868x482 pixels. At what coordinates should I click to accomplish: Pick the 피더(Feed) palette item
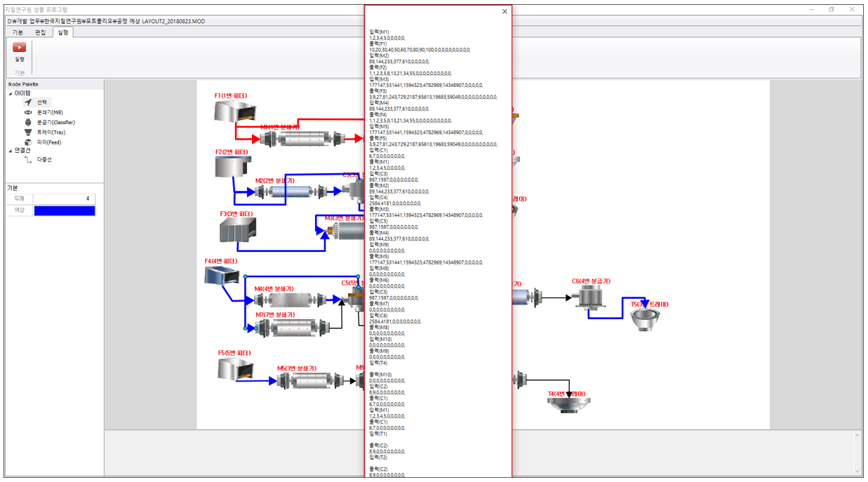coord(42,142)
